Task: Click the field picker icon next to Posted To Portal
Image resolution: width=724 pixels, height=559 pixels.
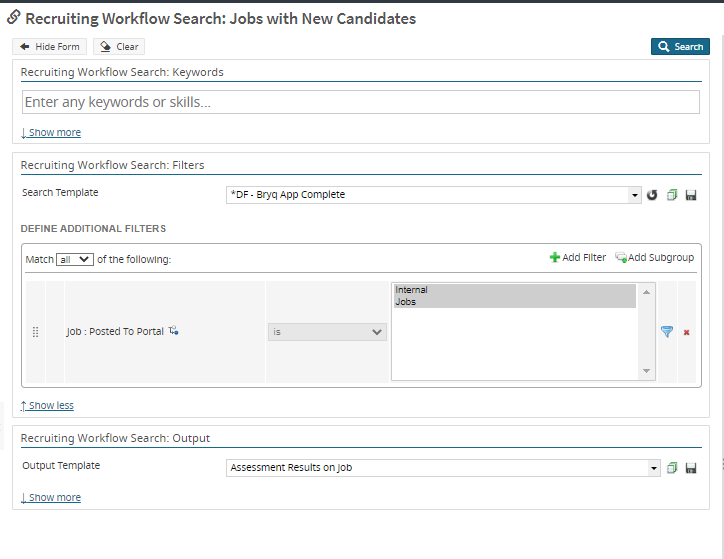Action: pos(173,331)
